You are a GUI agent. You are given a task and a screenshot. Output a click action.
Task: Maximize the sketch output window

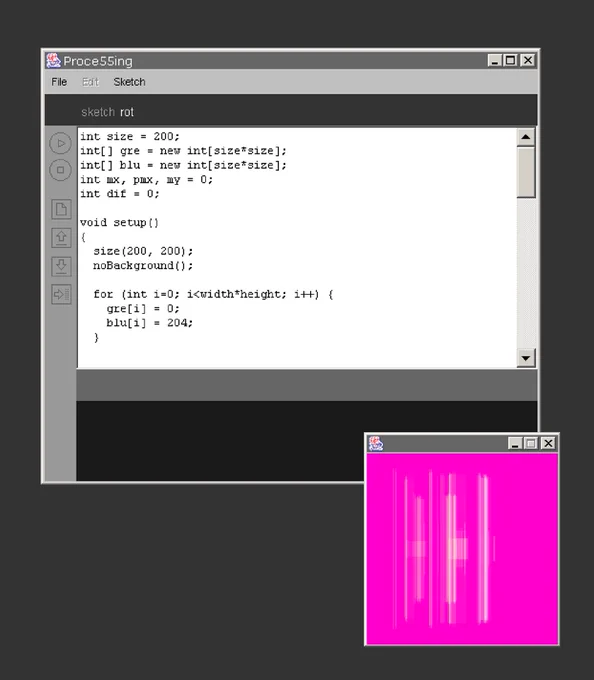pos(531,443)
